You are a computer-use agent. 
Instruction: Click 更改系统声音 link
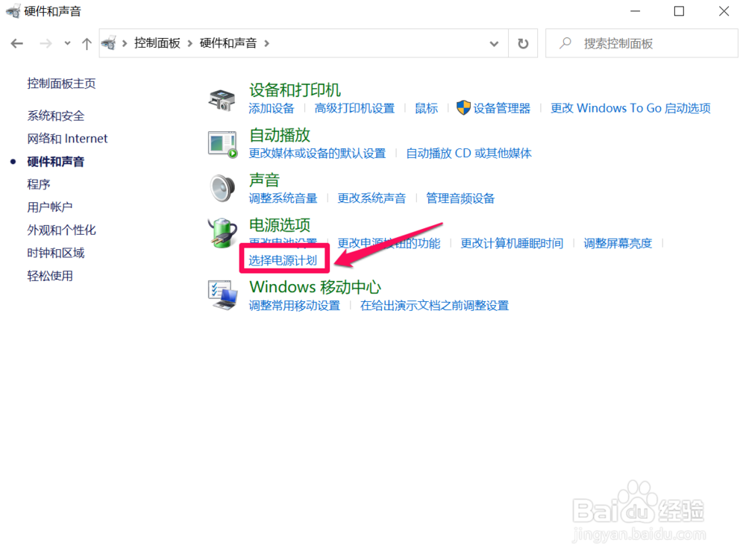372,198
